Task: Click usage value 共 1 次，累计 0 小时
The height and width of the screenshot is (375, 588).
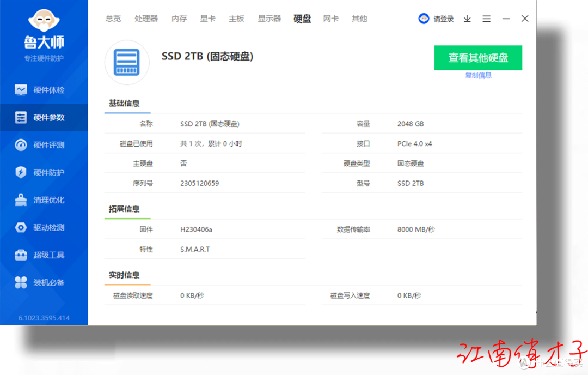Action: point(211,144)
